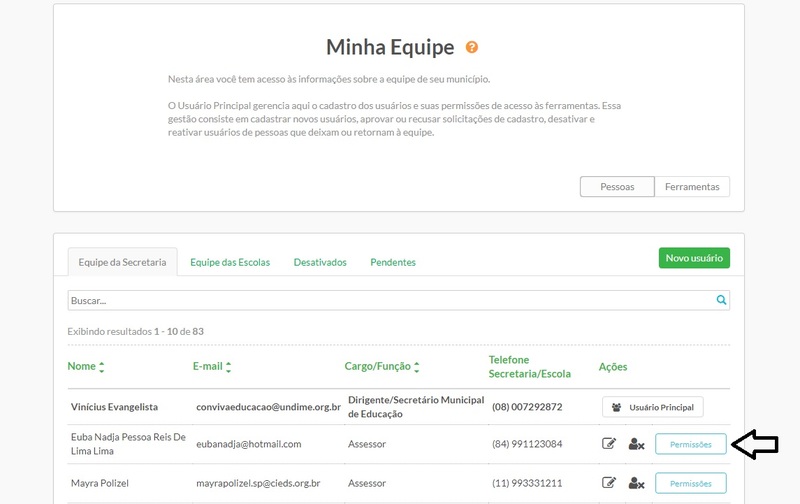Focus the Buscar search field

[390, 300]
